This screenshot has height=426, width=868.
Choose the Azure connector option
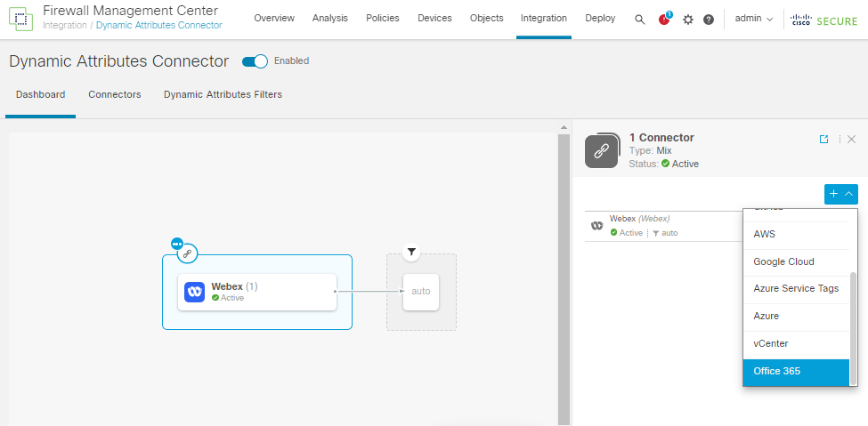pos(796,317)
